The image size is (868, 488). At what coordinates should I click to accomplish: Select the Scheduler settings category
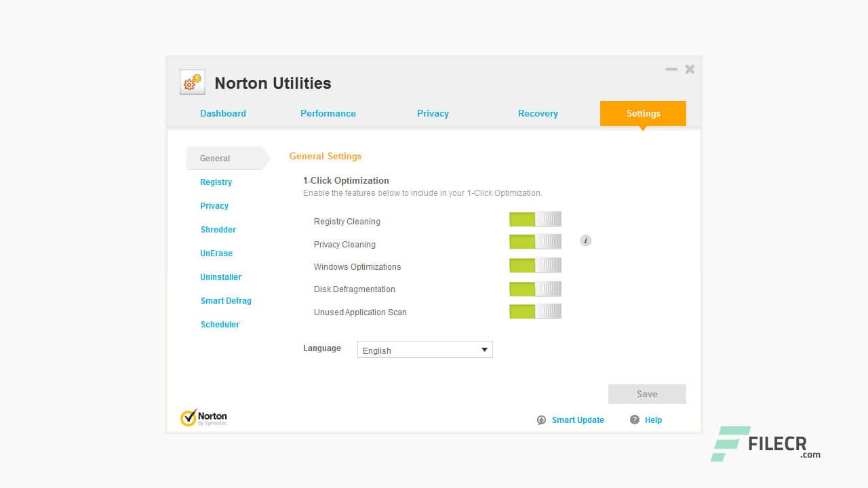pos(220,324)
